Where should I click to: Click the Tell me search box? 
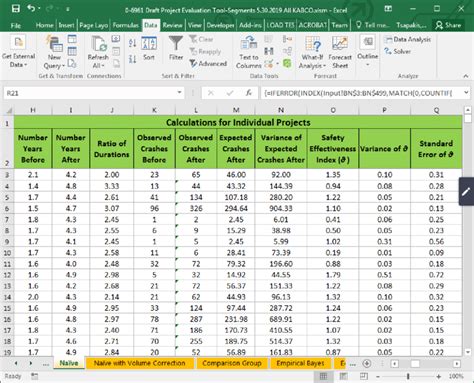pyautogui.click(x=373, y=25)
